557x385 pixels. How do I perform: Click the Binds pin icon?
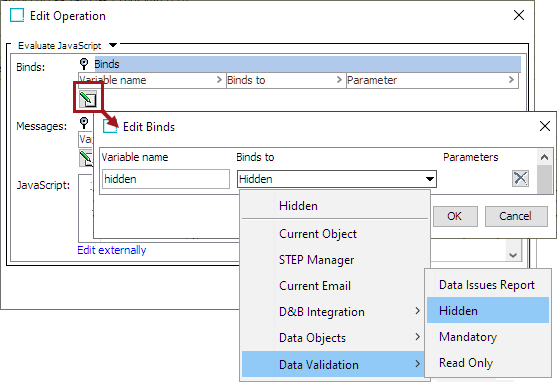tap(84, 64)
